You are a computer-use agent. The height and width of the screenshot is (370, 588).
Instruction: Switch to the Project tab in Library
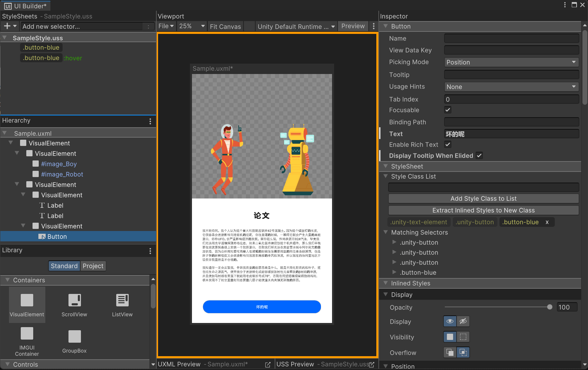click(x=93, y=266)
